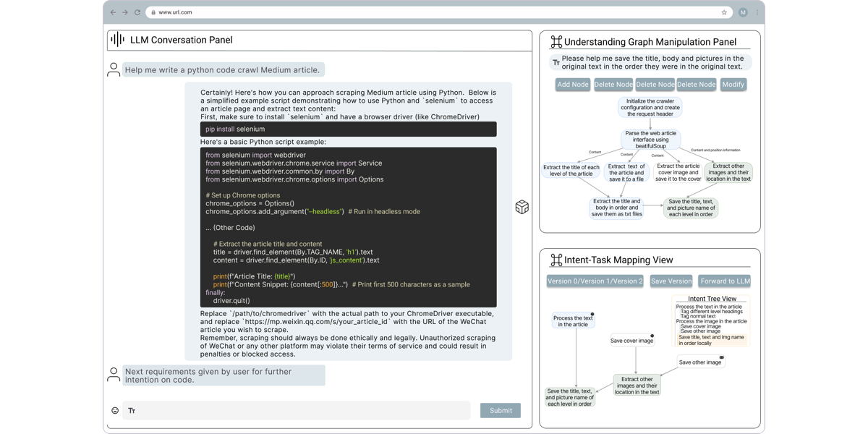Click the Tt text icon in the message input
The width and height of the screenshot is (868, 434).
pos(132,411)
